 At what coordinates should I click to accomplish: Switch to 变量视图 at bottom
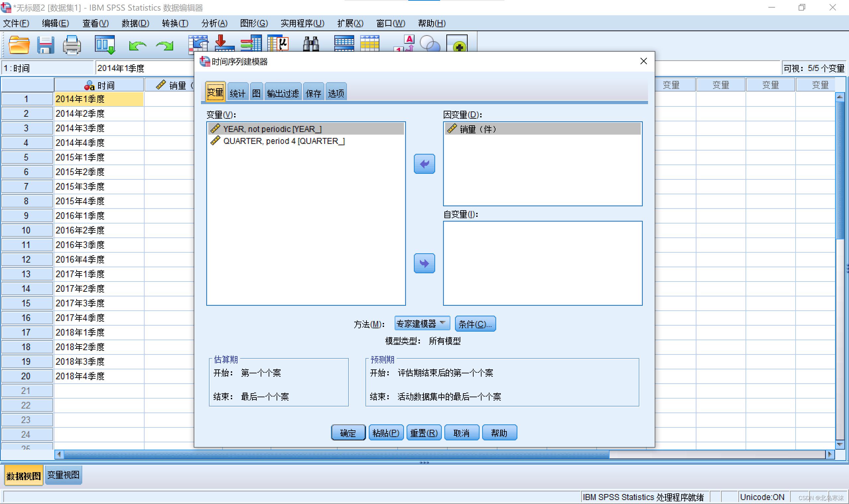pos(63,475)
